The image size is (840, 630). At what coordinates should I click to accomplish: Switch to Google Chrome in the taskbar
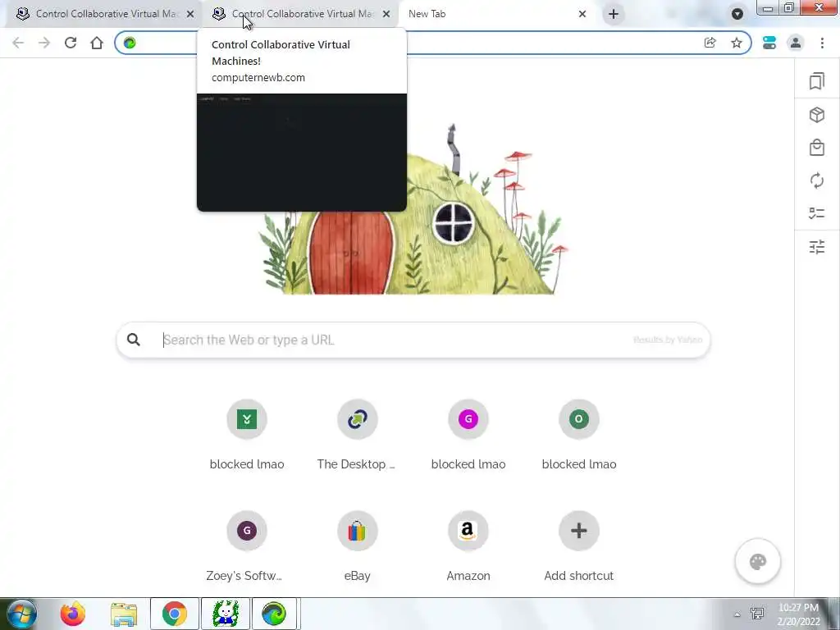[175, 614]
